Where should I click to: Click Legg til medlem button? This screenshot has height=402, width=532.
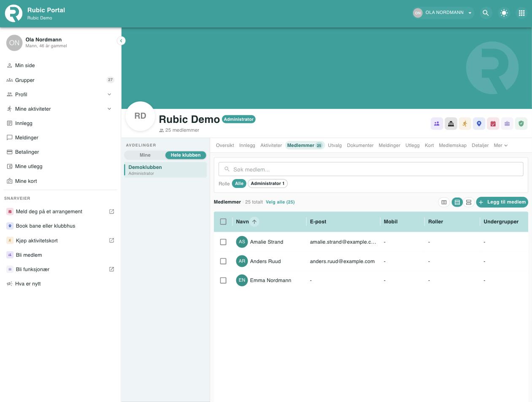point(502,202)
